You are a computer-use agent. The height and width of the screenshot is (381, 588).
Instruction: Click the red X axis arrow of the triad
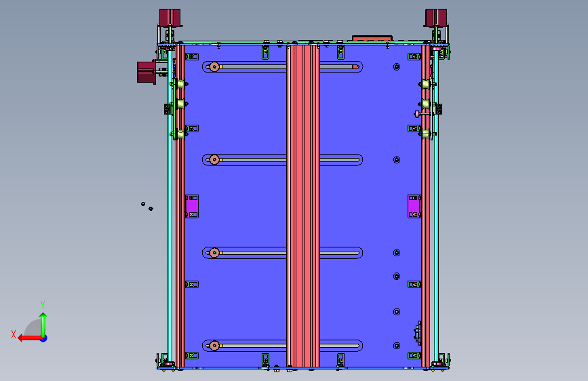(x=30, y=338)
